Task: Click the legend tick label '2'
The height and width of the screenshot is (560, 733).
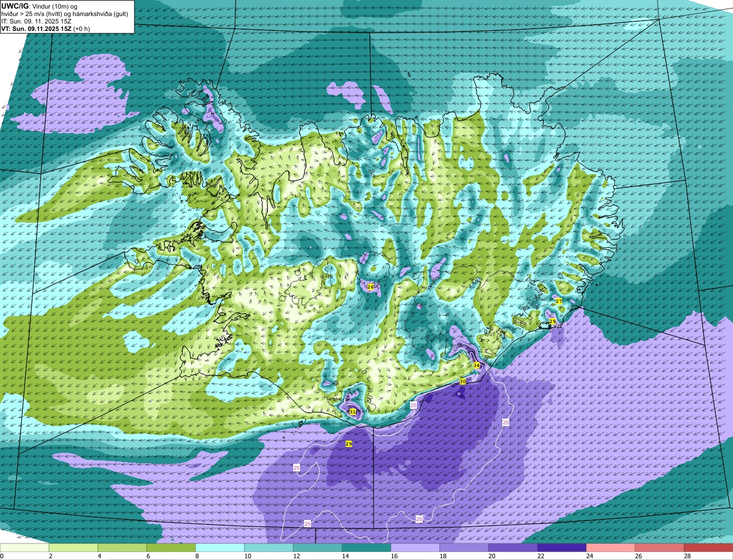Action: click(50, 556)
